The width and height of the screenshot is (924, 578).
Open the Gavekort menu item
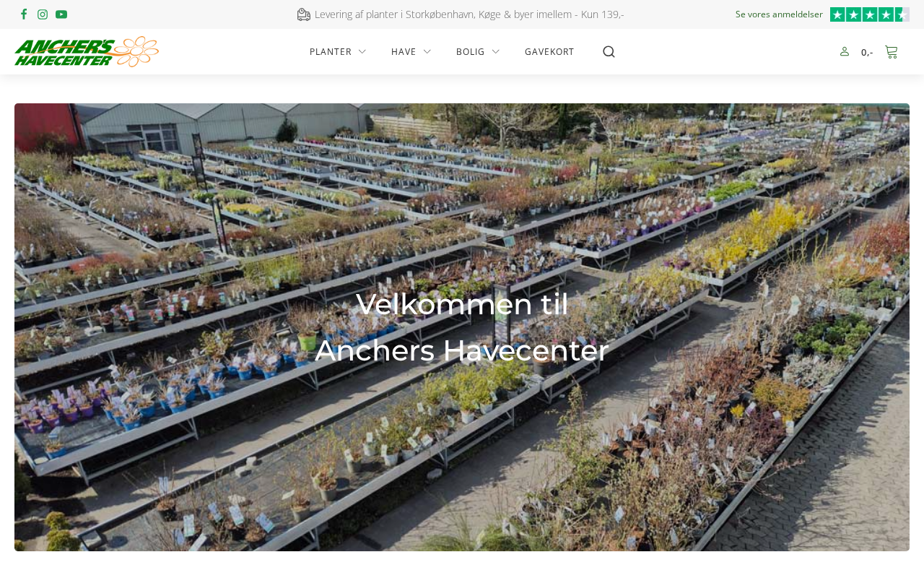(x=549, y=51)
